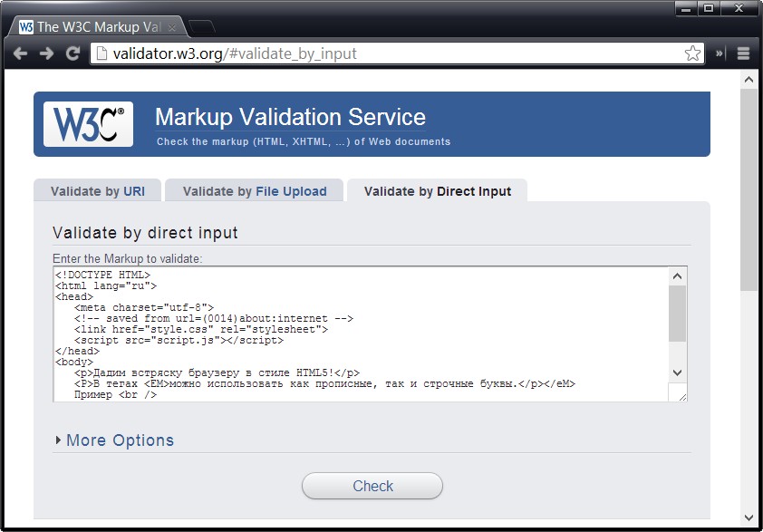This screenshot has width=763, height=532.
Task: Open a new tab with the tab button
Action: click(202, 27)
